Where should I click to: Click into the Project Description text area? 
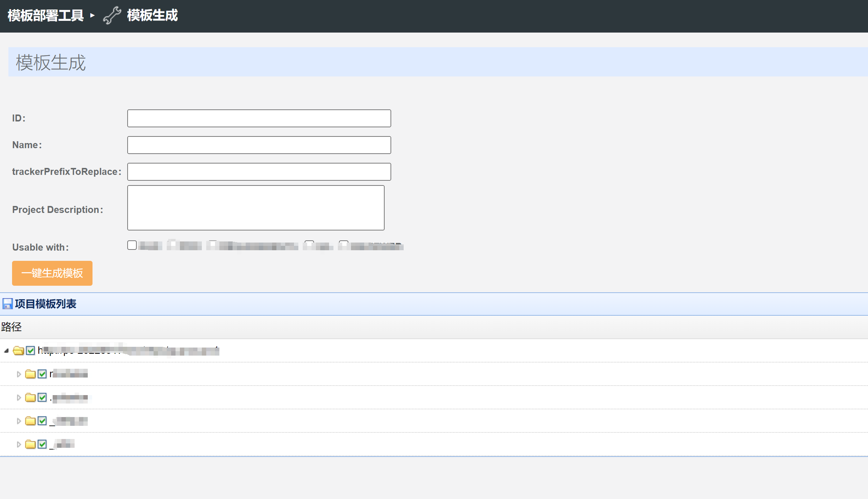tap(256, 208)
